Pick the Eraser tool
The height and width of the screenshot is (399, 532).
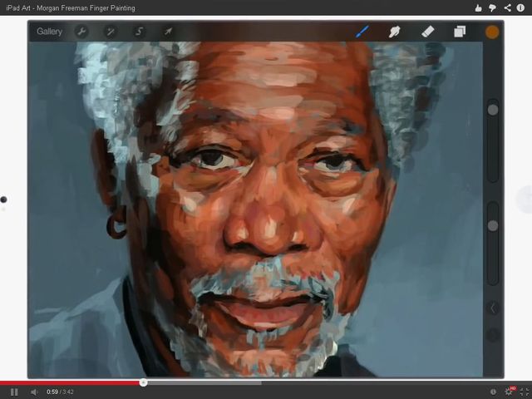(x=427, y=32)
